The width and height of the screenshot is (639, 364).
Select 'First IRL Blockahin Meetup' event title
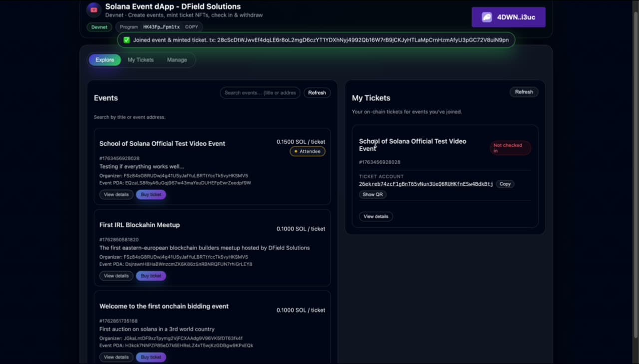pyautogui.click(x=139, y=225)
